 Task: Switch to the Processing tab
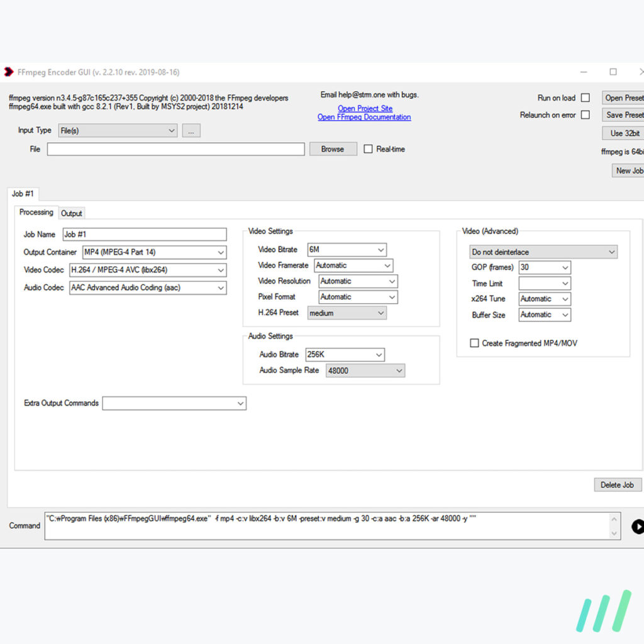(x=36, y=213)
